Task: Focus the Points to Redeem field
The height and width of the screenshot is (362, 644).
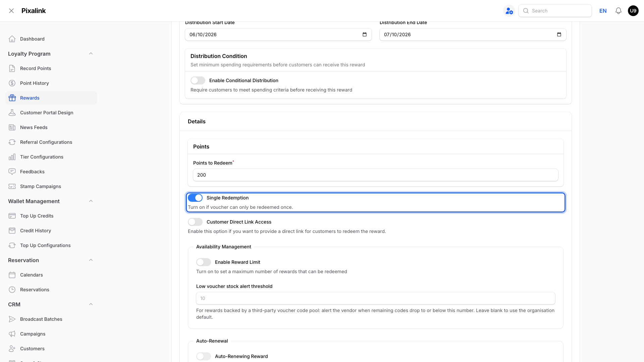Action: (376, 175)
